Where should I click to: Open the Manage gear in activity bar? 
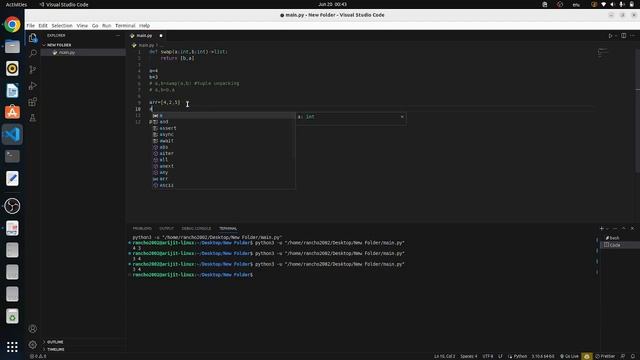(33, 344)
